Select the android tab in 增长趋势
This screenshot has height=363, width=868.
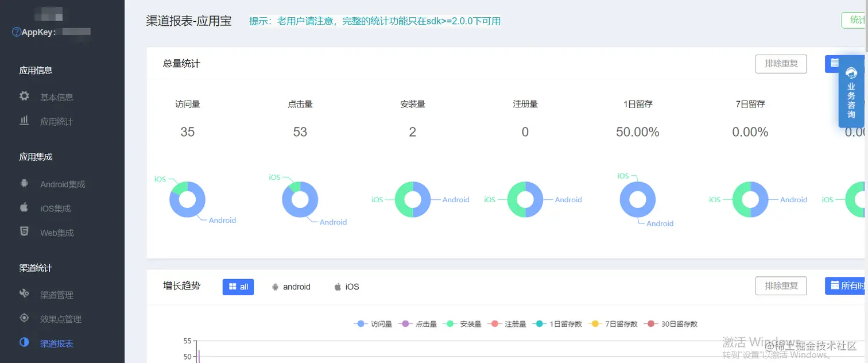[x=291, y=287]
